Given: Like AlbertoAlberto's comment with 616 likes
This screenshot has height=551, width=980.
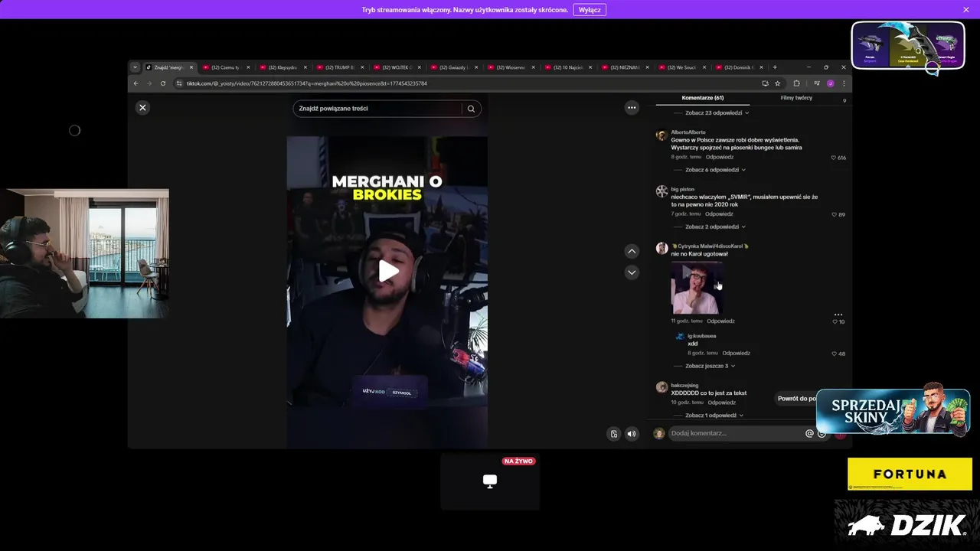Looking at the screenshot, I should point(834,158).
